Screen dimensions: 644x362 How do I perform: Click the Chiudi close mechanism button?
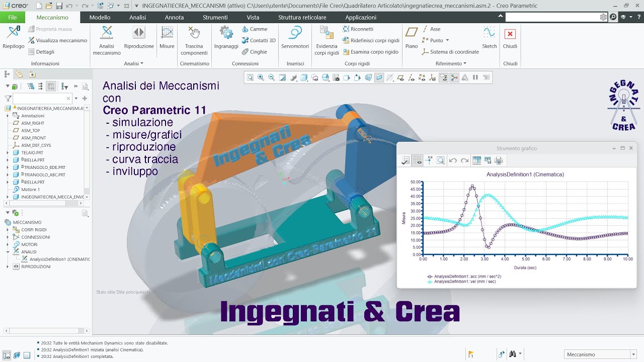point(510,38)
